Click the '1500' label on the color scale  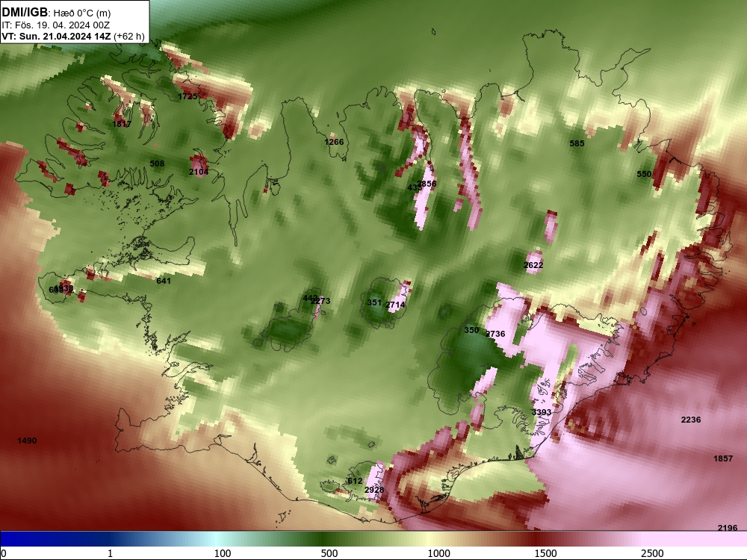pos(545,553)
